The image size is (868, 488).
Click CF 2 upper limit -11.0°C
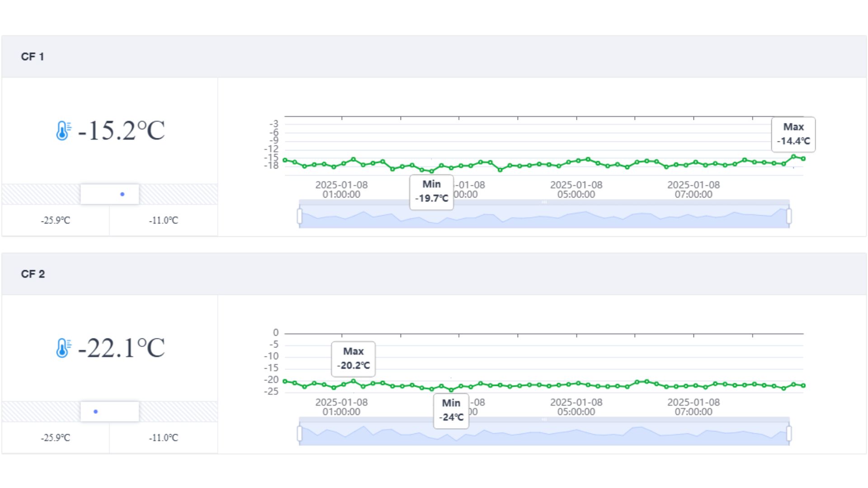[x=164, y=438]
